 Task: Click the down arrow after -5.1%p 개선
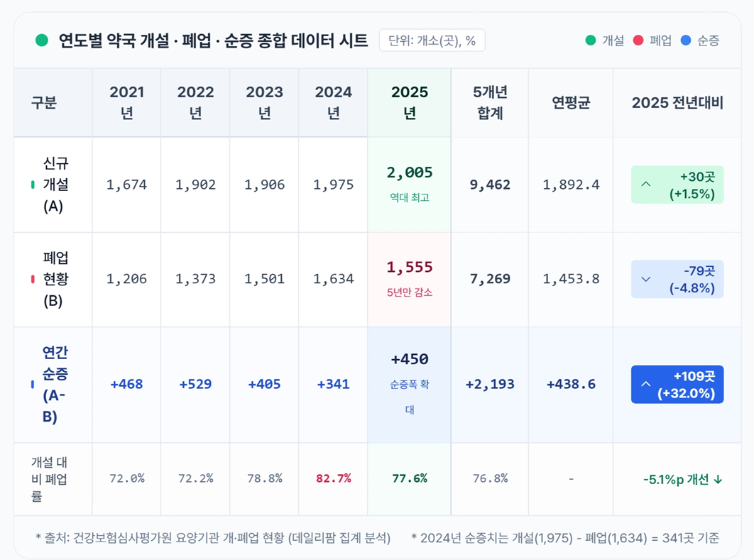click(718, 479)
